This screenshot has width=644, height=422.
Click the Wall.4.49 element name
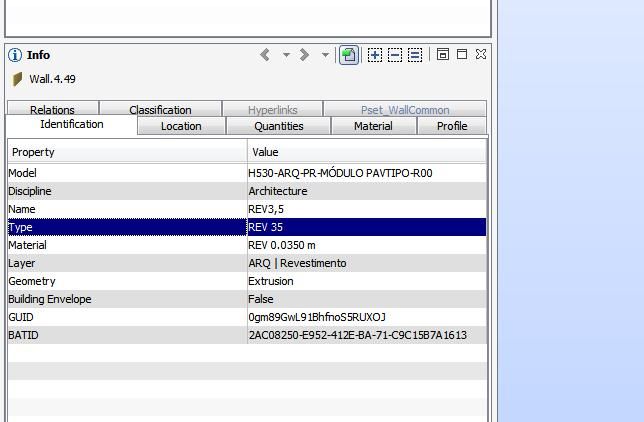point(52,79)
